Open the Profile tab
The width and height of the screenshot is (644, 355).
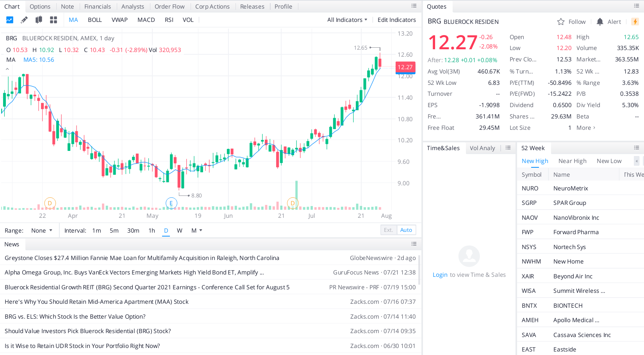284,7
